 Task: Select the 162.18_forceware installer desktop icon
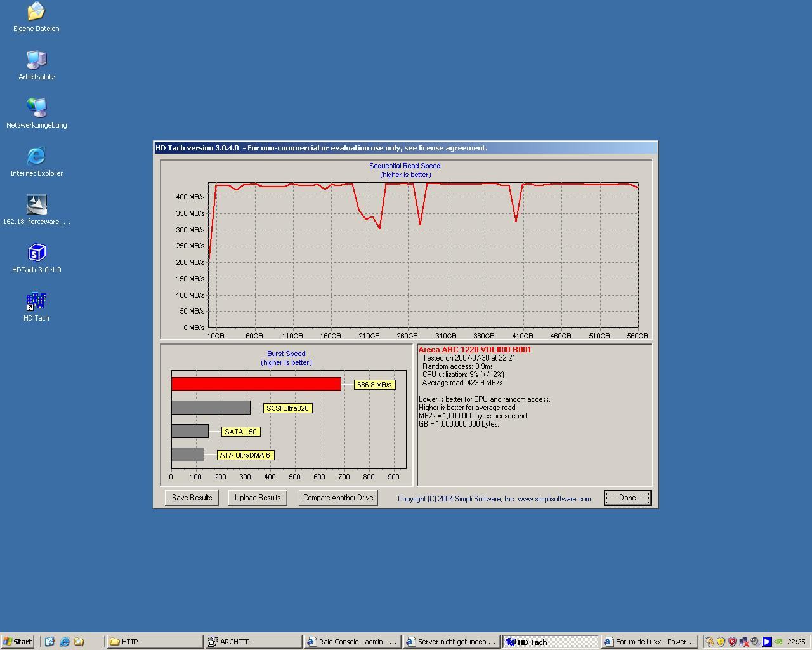tap(36, 210)
